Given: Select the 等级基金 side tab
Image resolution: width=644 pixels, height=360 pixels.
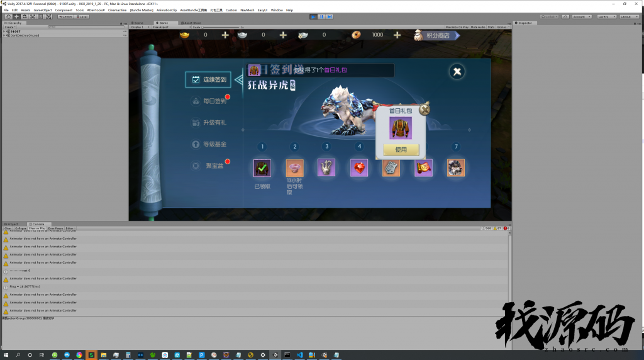Looking at the screenshot, I should pos(209,144).
